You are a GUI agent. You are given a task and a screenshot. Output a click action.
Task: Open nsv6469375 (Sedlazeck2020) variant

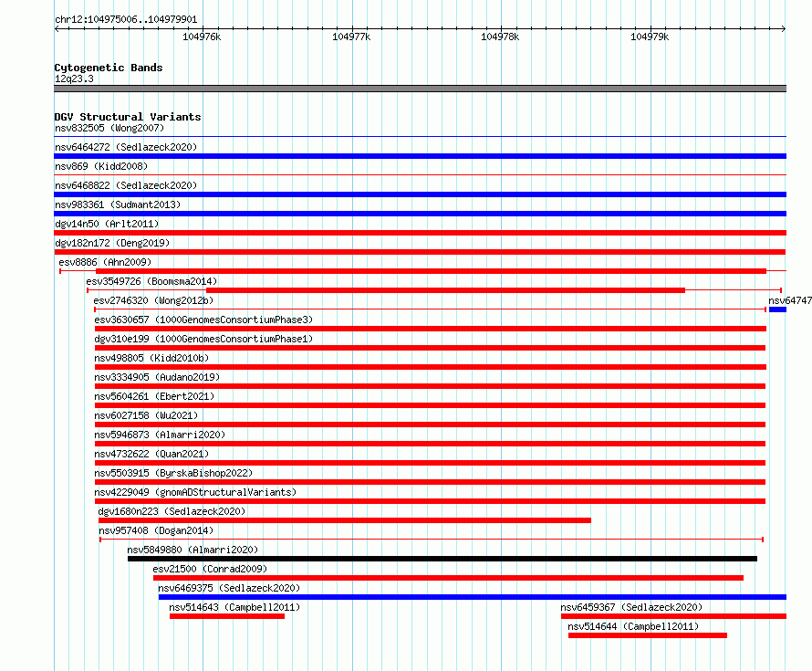click(229, 588)
